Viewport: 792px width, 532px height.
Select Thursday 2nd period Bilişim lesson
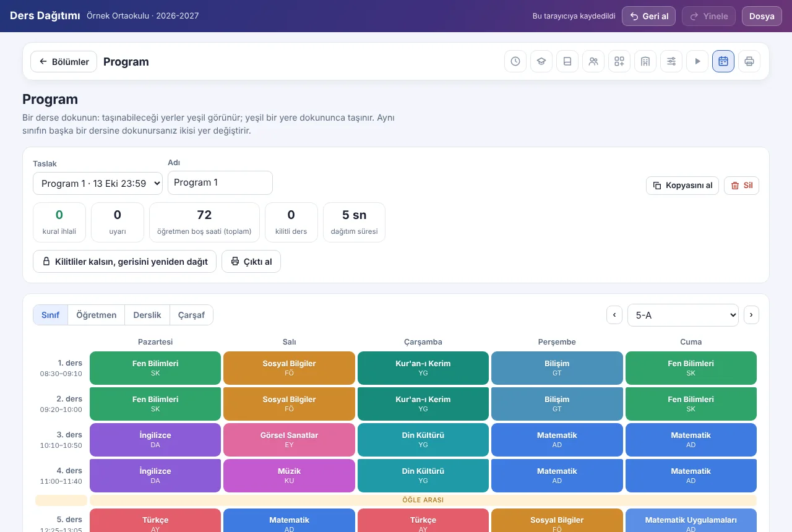click(x=557, y=404)
